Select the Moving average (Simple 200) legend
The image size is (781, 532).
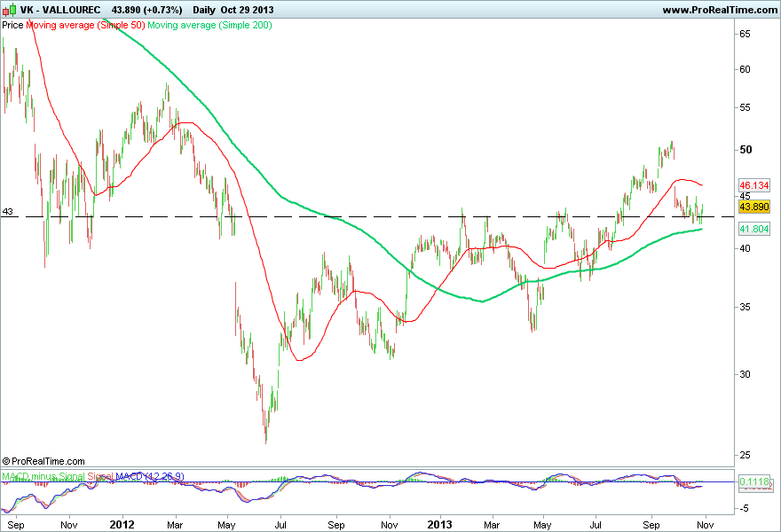209,25
